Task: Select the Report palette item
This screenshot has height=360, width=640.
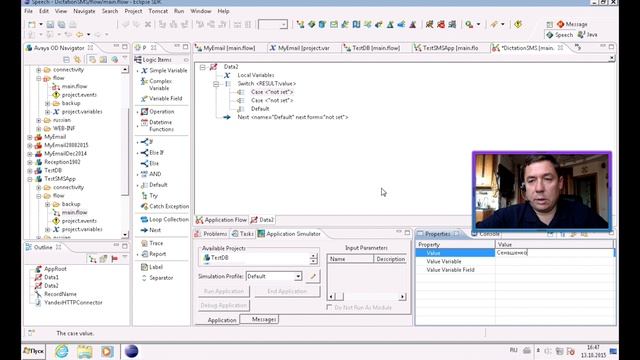Action: point(153,254)
